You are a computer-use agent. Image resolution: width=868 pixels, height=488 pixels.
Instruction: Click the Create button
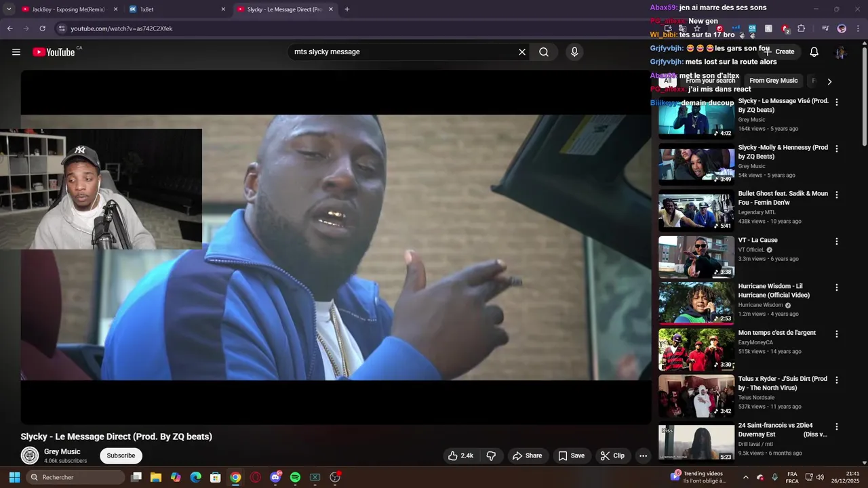point(780,52)
